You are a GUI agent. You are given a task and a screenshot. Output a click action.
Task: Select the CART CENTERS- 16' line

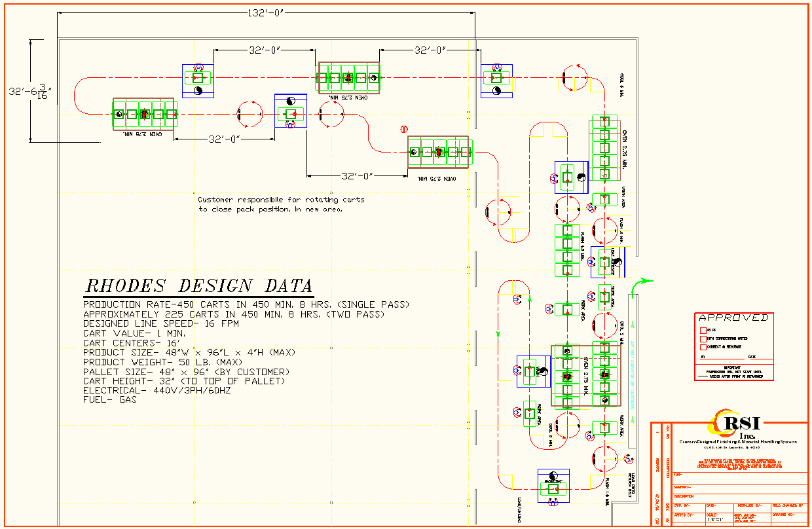pyautogui.click(x=132, y=342)
